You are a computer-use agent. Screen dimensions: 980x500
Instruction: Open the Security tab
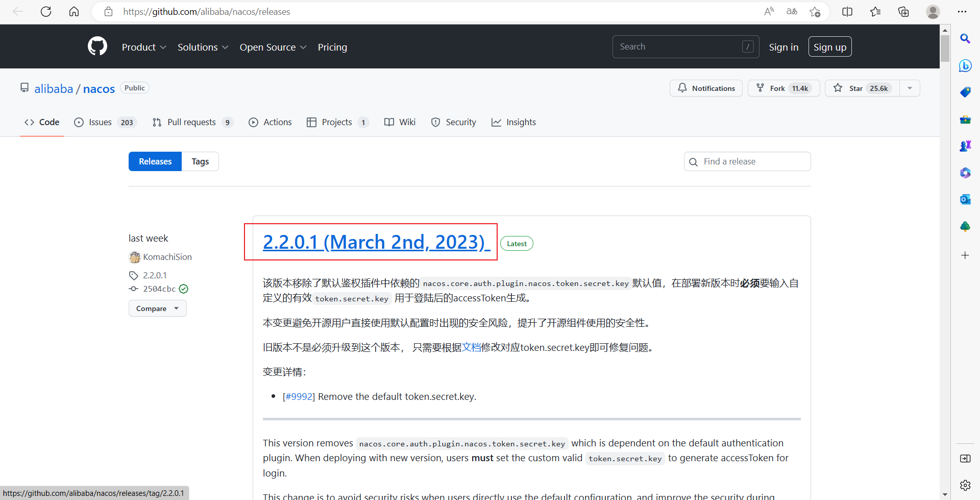point(453,122)
